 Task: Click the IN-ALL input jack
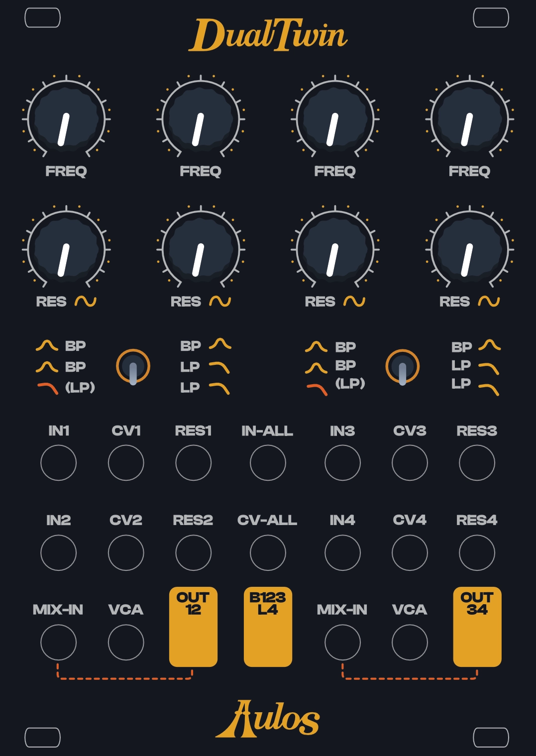click(x=268, y=463)
